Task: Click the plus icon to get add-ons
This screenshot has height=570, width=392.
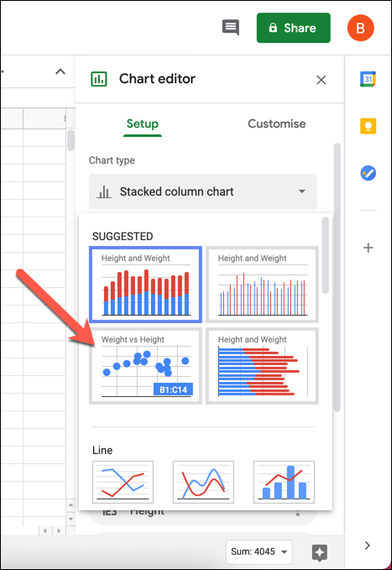Action: tap(368, 248)
